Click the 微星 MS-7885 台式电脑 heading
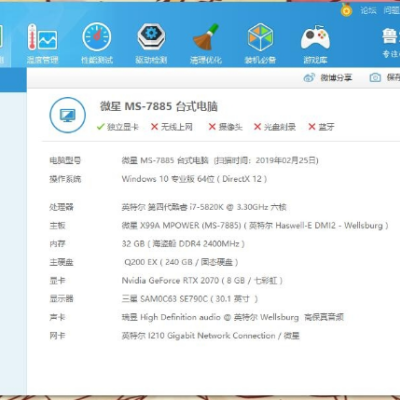This screenshot has width=400, height=400. tap(159, 107)
